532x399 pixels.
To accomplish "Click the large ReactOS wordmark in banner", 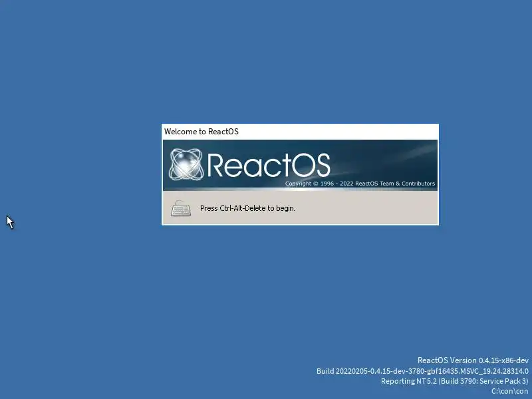I will 269,165.
